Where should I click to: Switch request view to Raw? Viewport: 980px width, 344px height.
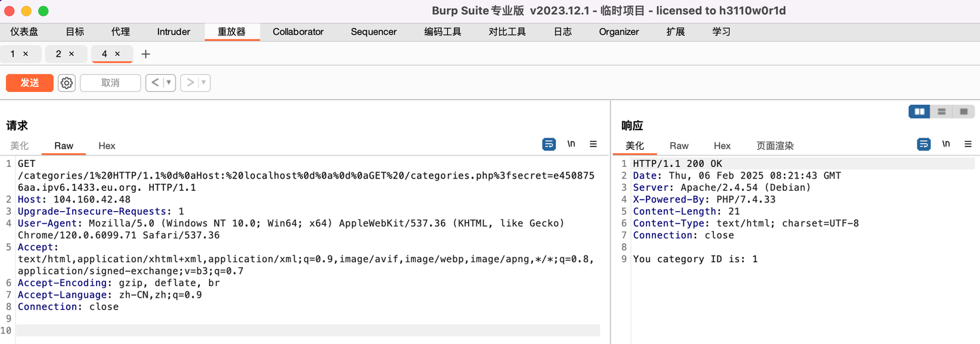click(x=64, y=146)
